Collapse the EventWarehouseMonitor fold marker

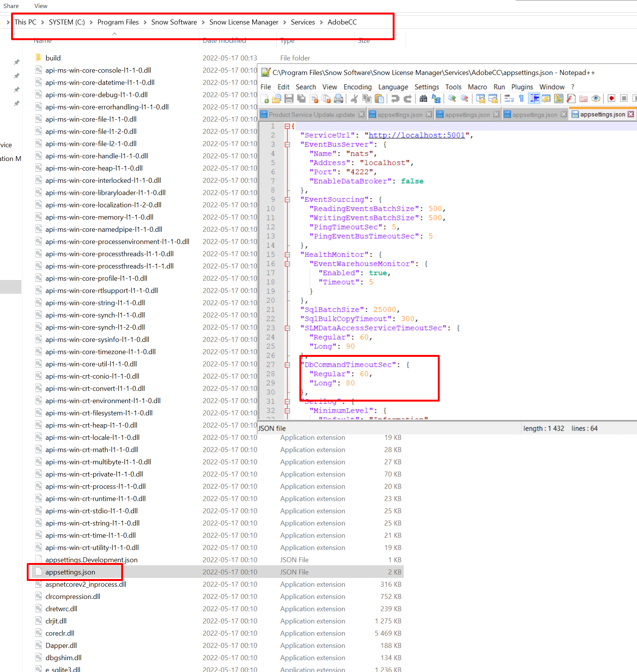pyautogui.click(x=287, y=264)
